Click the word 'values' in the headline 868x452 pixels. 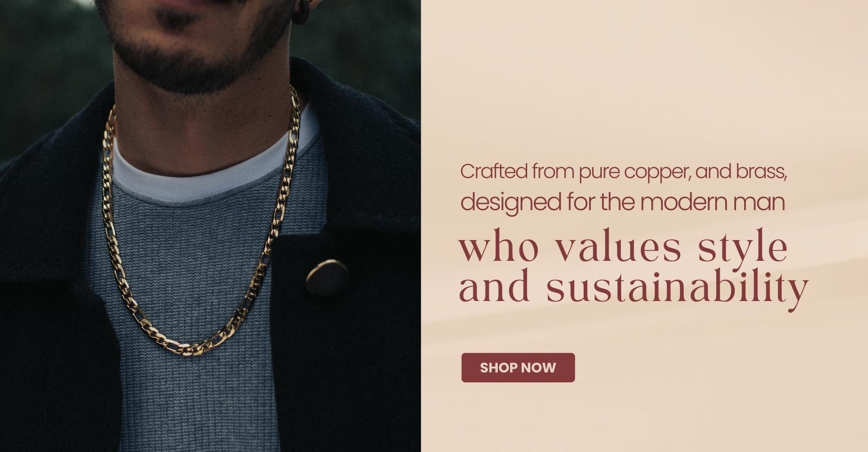pos(618,247)
